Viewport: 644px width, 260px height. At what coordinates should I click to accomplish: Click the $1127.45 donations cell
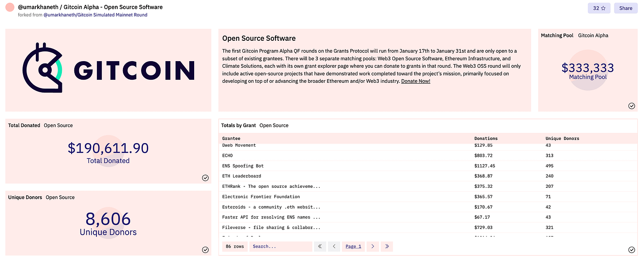coord(485,166)
